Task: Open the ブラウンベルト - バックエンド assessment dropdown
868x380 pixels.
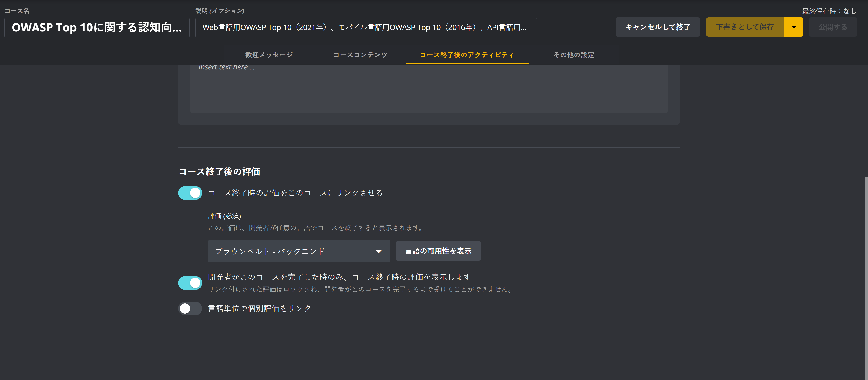Action: 299,251
